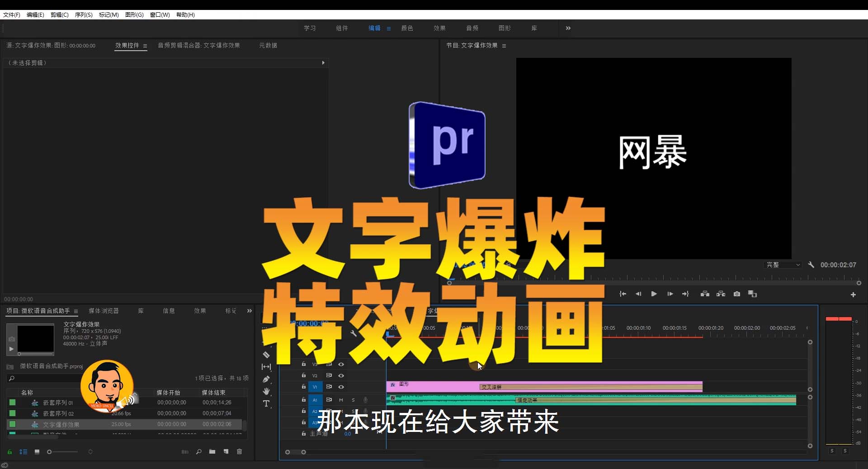
Task: Open the 元数据 tab
Action: coord(268,45)
